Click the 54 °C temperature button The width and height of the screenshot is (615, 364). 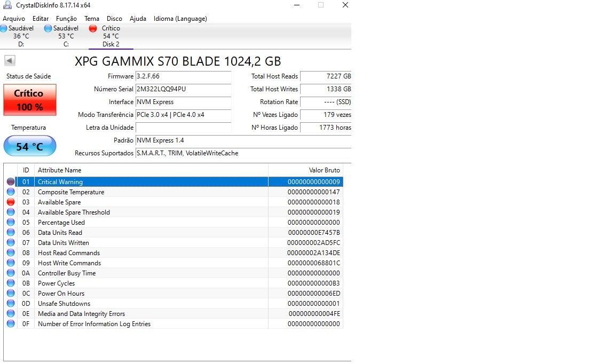pos(30,146)
